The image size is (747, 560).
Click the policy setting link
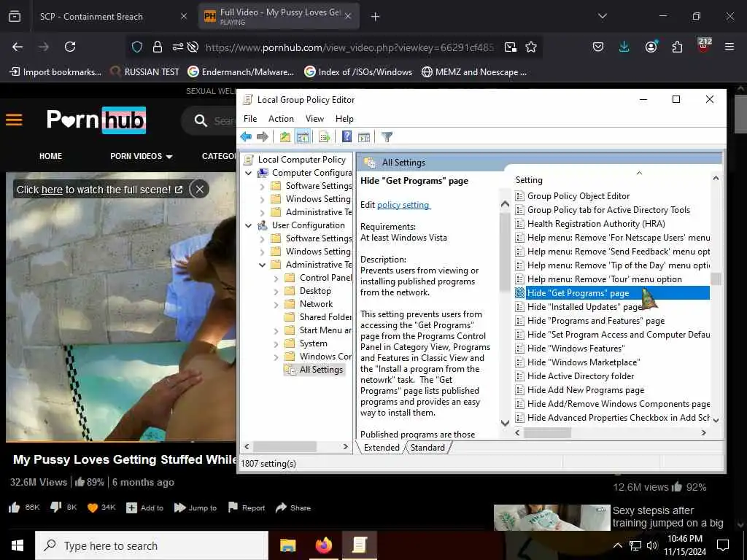403,205
